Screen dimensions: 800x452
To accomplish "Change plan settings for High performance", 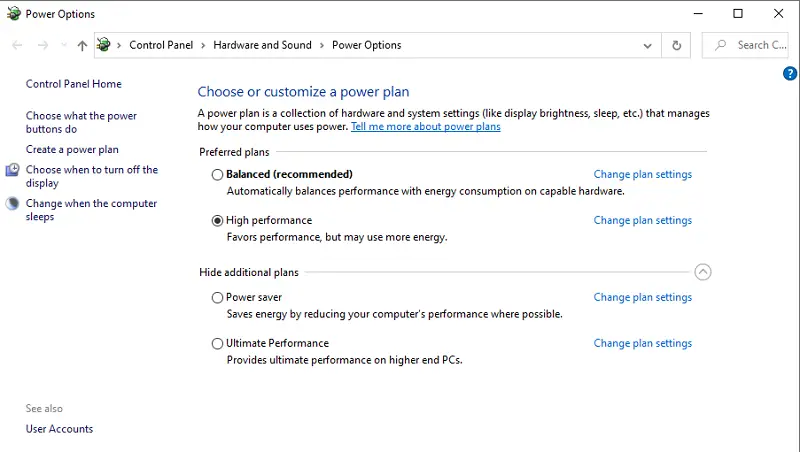I will click(642, 220).
